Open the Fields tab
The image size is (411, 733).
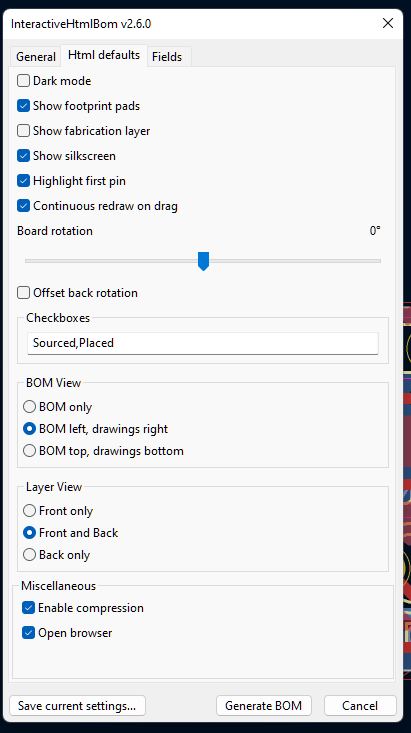pyautogui.click(x=167, y=57)
